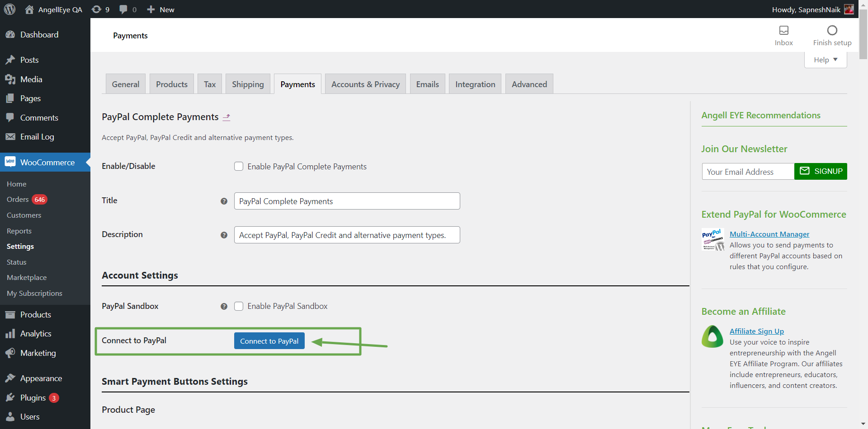The height and width of the screenshot is (429, 868).
Task: Toggle the Enable PayPal Sandbox checkbox
Action: pos(239,306)
